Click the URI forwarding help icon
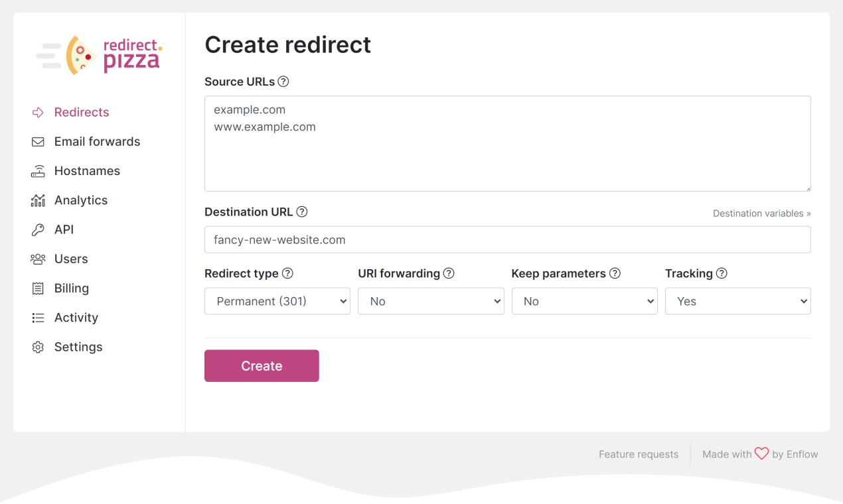Image resolution: width=843 pixels, height=504 pixels. (449, 273)
